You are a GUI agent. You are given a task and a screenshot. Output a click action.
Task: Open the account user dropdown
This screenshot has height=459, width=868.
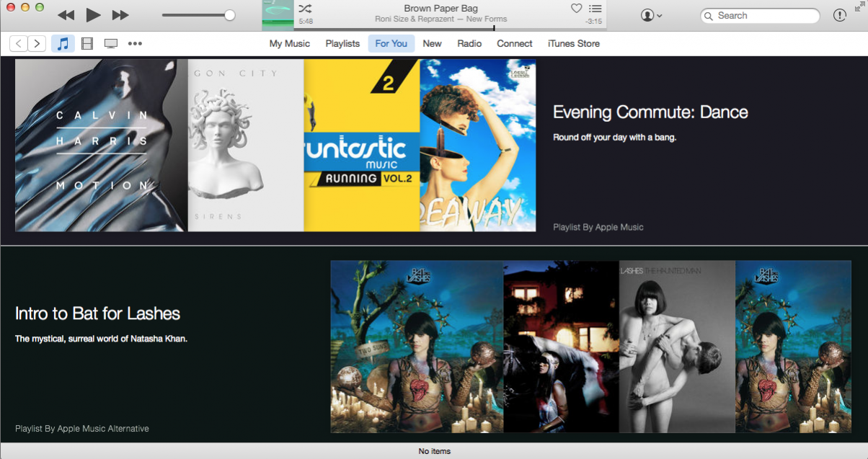651,15
